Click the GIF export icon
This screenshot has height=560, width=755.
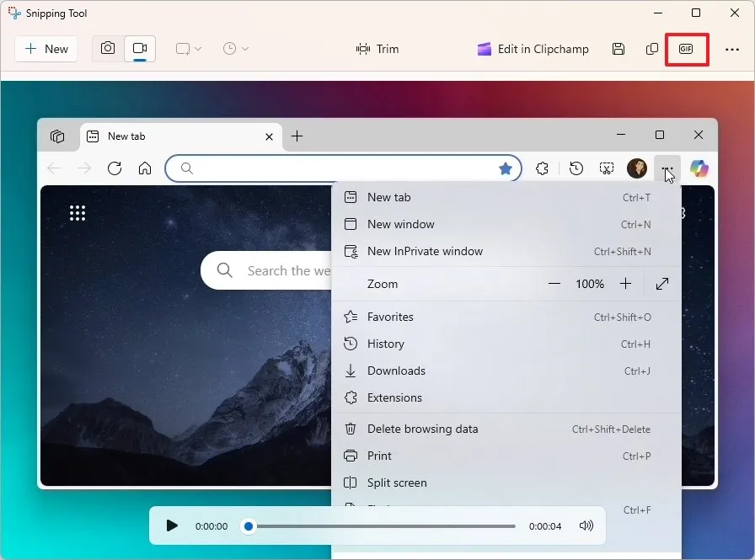687,49
